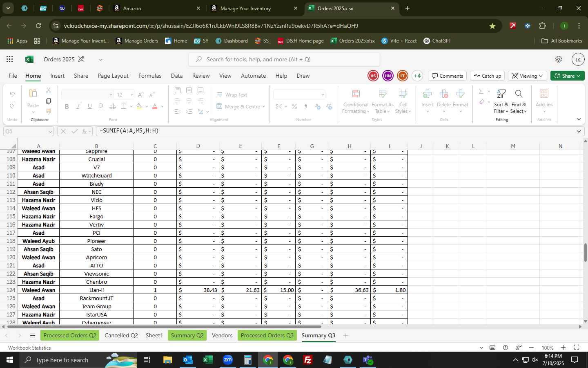Click the copy icon in Clipboard group

pos(49,101)
